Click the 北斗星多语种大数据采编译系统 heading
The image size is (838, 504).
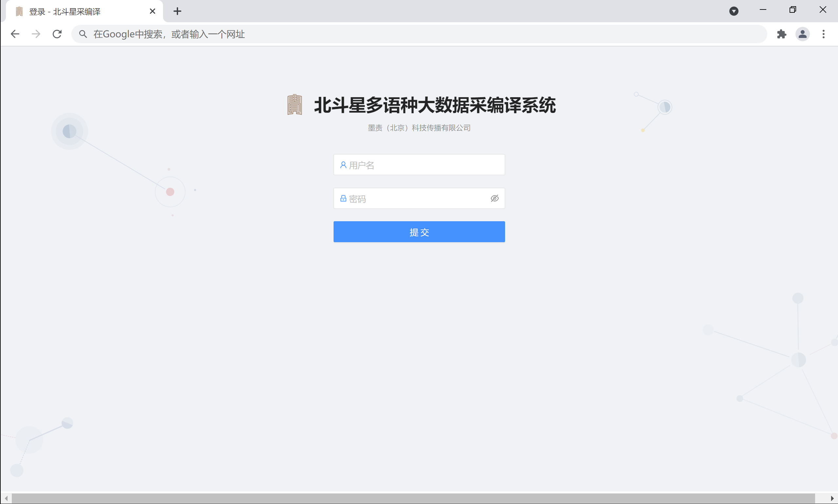click(435, 105)
